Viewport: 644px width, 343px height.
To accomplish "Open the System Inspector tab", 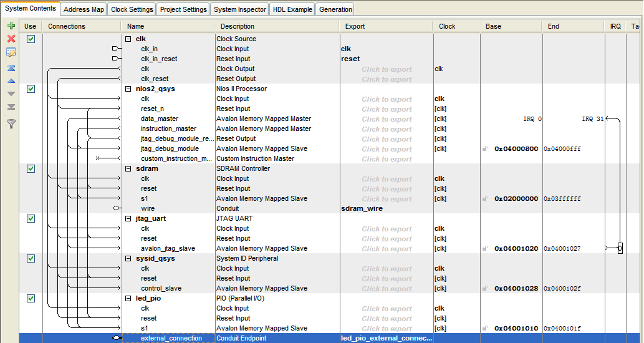I will click(240, 9).
